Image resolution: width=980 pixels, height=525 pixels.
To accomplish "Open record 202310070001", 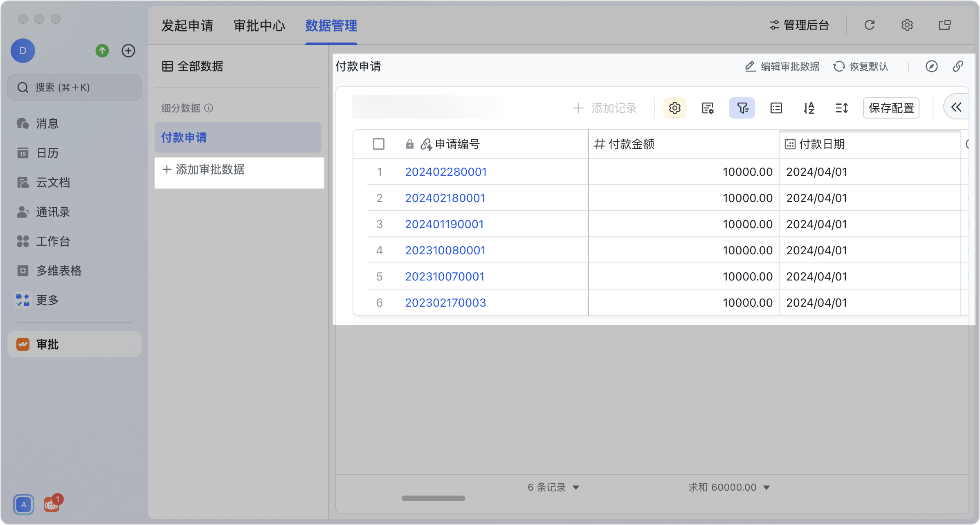I will point(445,276).
